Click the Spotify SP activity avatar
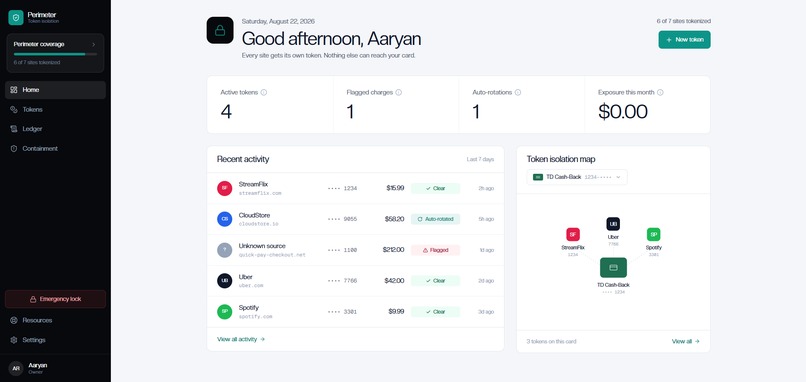The image size is (806, 382). (x=225, y=312)
